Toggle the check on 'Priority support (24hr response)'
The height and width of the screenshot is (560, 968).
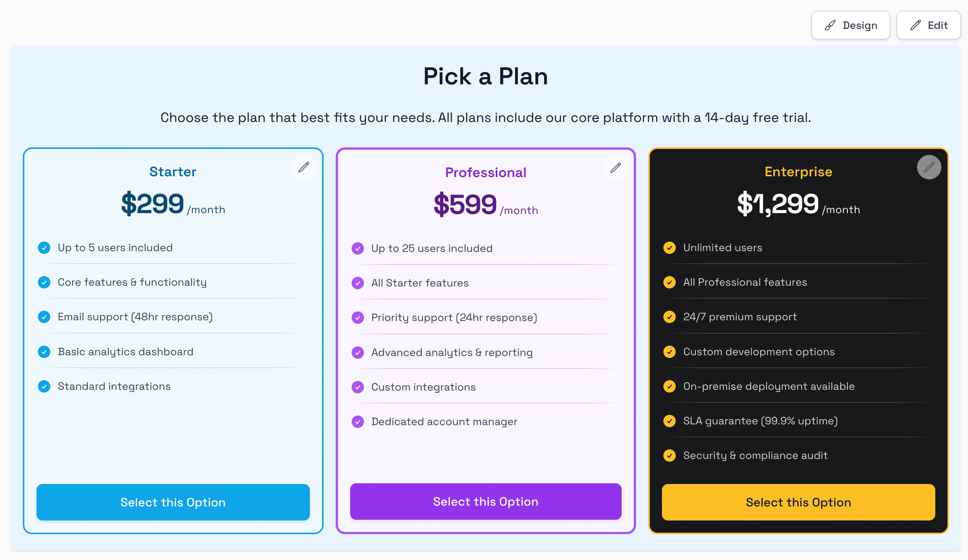click(358, 318)
